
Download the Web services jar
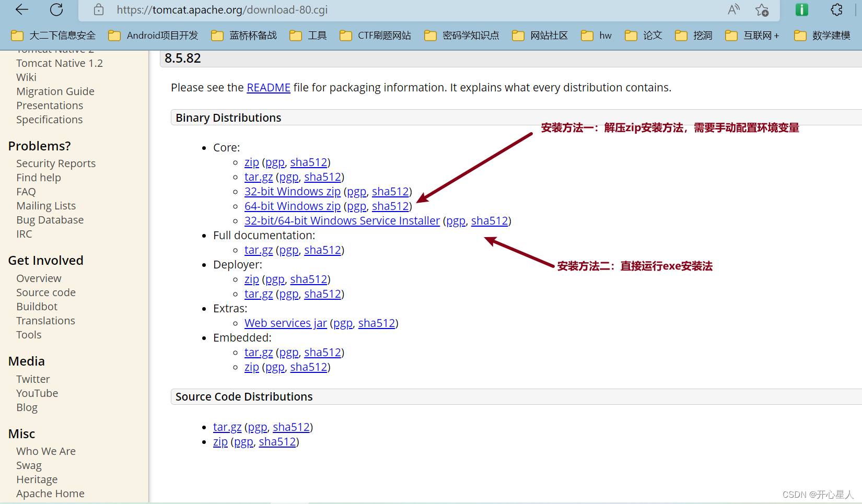click(x=286, y=323)
